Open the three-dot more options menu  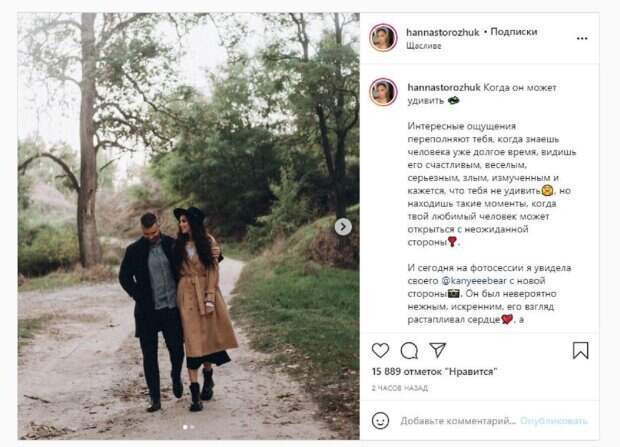point(582,38)
